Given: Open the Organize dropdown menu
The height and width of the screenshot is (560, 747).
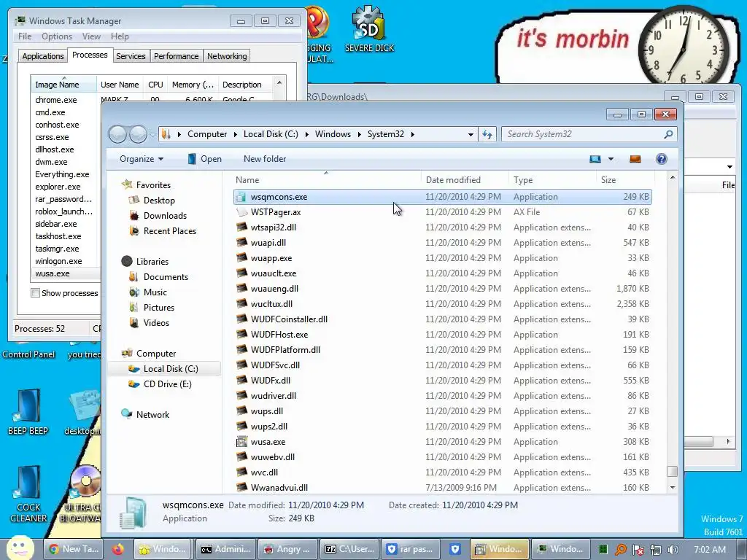Looking at the screenshot, I should pos(142,159).
